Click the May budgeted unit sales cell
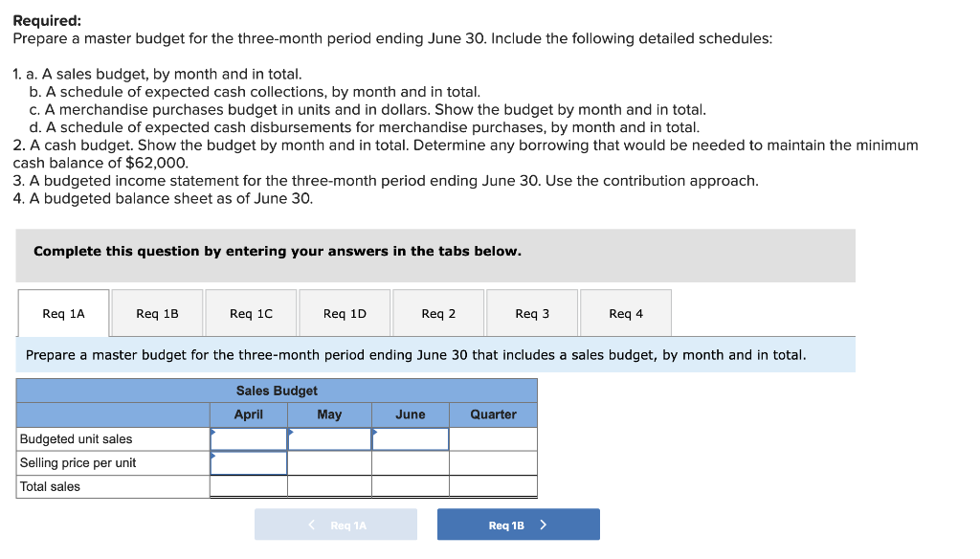The image size is (980, 559). (x=329, y=439)
